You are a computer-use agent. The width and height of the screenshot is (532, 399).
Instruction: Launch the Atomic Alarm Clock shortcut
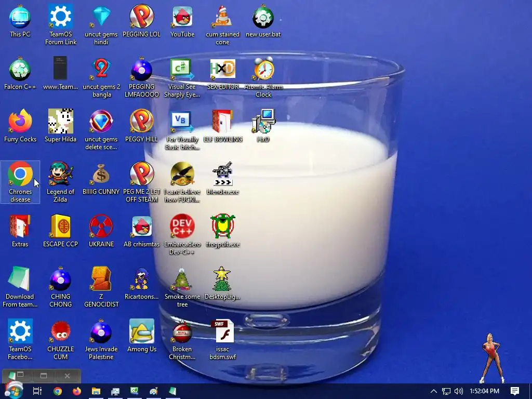(263, 77)
